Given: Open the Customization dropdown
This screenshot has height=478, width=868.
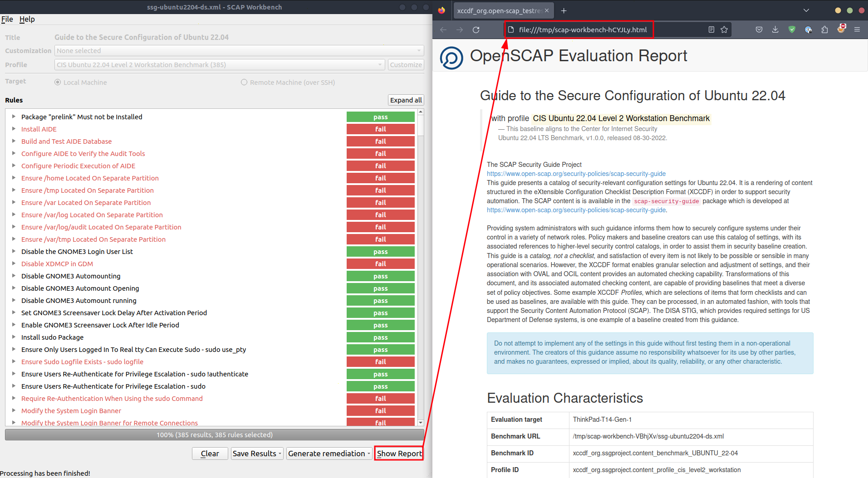Looking at the screenshot, I should [x=239, y=51].
